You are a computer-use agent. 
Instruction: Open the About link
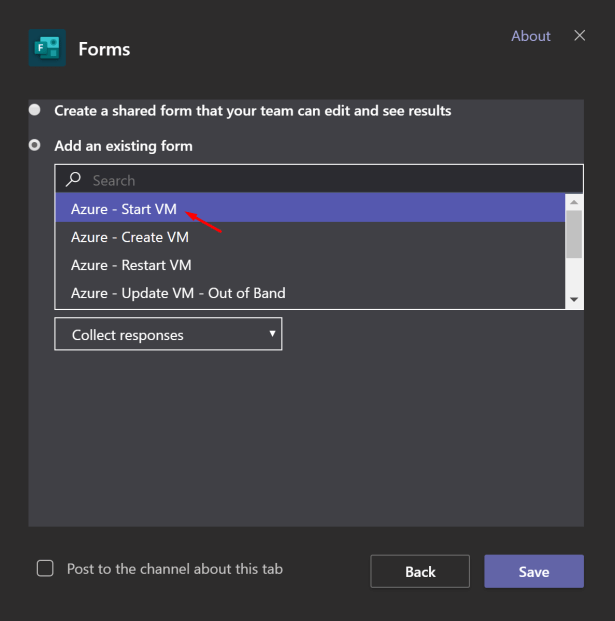point(531,36)
